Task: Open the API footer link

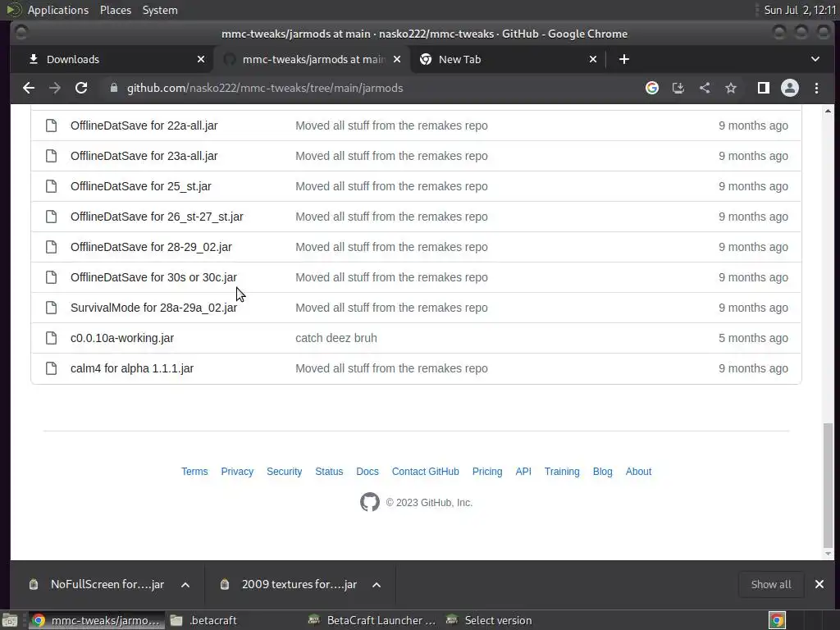Action: [523, 472]
